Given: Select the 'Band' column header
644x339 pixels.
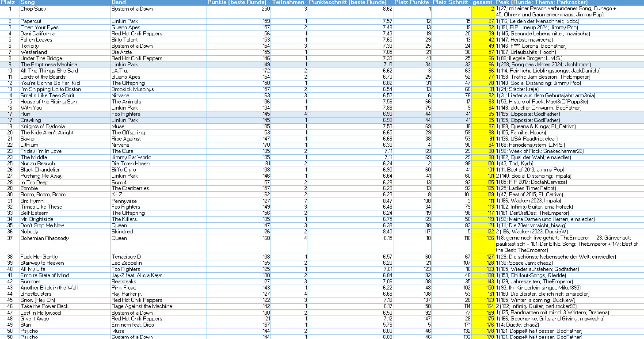Looking at the screenshot, I should tap(158, 3).
